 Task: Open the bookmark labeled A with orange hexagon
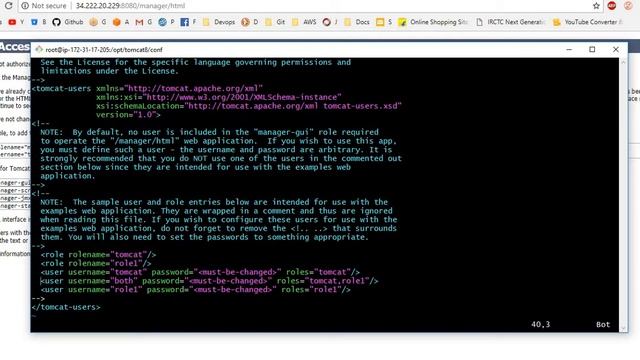click(x=121, y=22)
